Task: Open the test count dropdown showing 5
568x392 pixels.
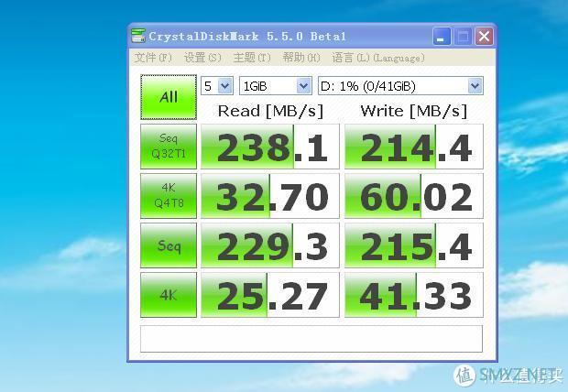Action: (x=217, y=86)
